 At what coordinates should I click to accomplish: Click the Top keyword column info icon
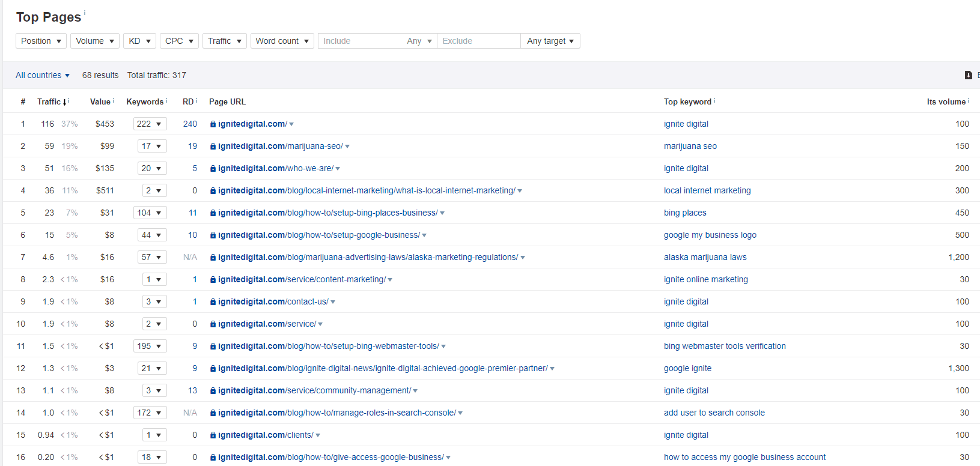coord(714,100)
